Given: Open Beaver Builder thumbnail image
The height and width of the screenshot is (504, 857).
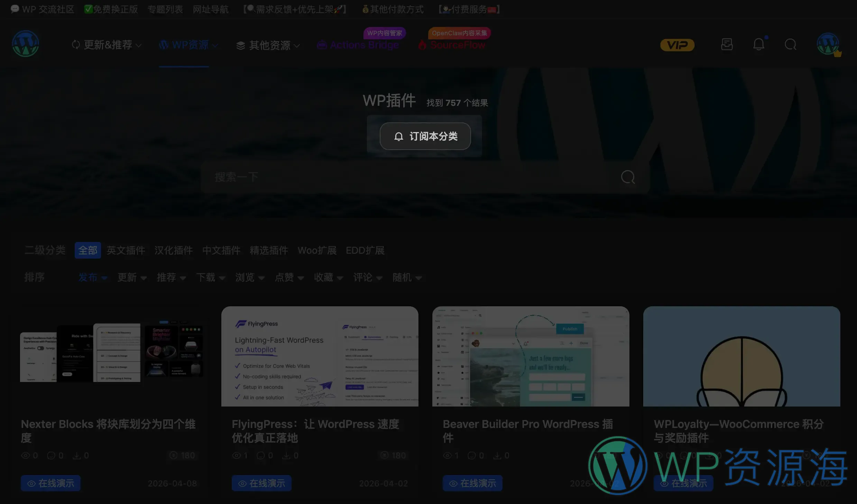Looking at the screenshot, I should (x=531, y=356).
